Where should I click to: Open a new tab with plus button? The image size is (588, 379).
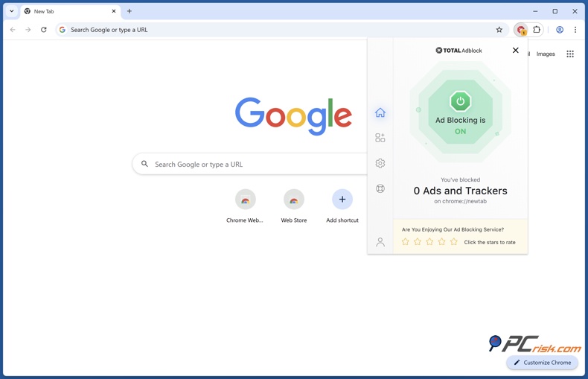tap(130, 11)
